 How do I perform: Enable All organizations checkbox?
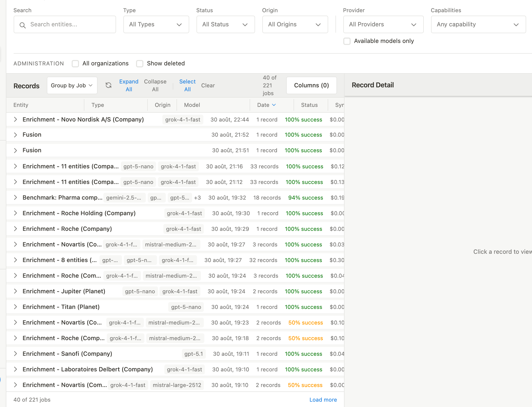point(75,63)
